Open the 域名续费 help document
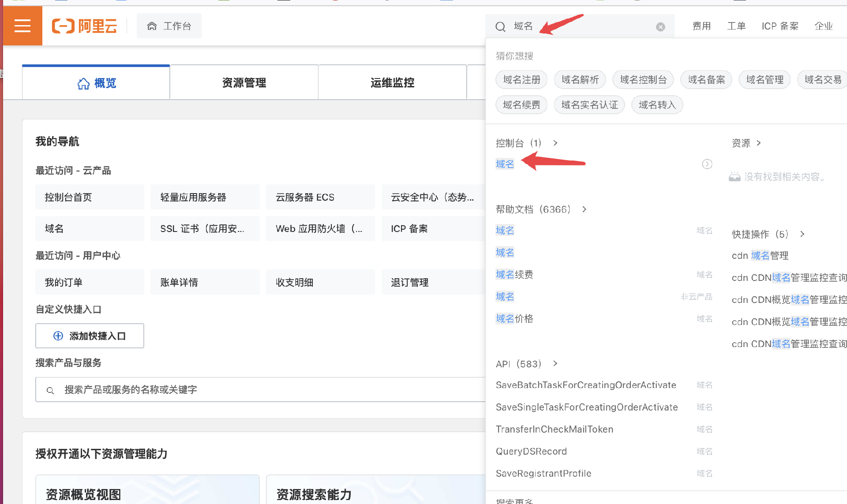This screenshot has width=847, height=504. click(514, 274)
